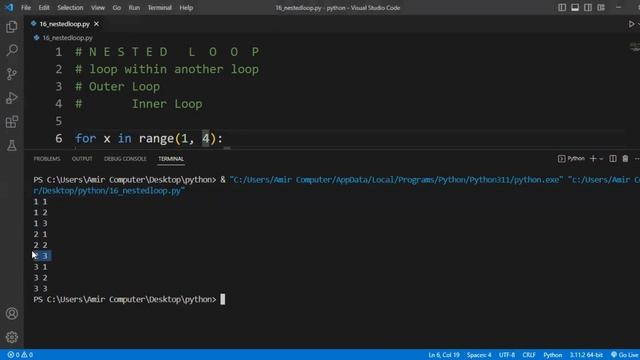Screen dimensions: 640x360
Task: Click 16_nestedloop.py in the breadcrumb
Action: [x=67, y=38]
